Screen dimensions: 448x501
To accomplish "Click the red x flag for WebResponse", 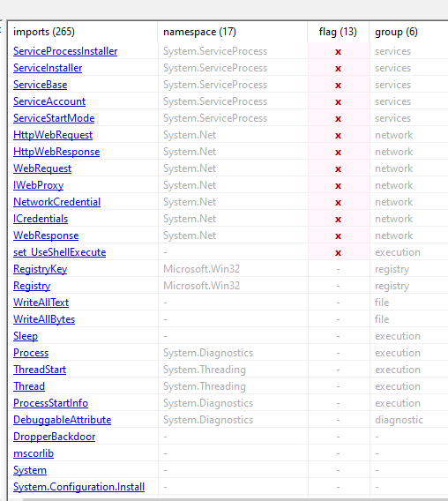I will 338,236.
